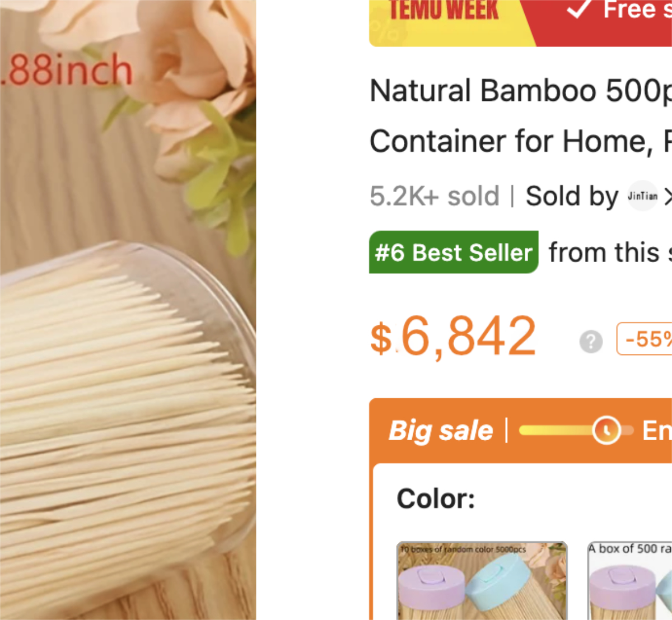Click the 5.2K+ sold count
Image resolution: width=672 pixels, height=620 pixels.
point(434,196)
